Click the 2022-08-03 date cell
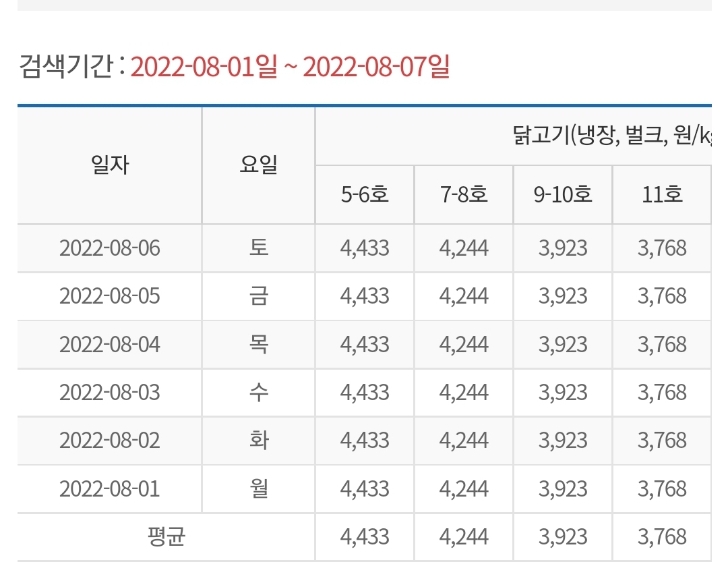The image size is (728, 562). pyautogui.click(x=110, y=393)
